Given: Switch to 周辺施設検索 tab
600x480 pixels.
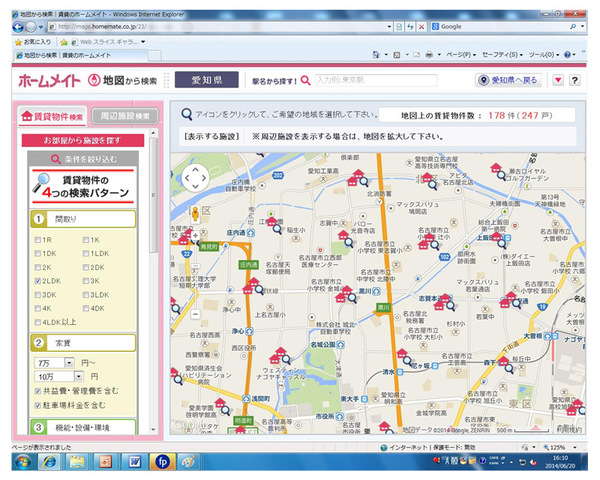Looking at the screenshot, I should click(125, 116).
